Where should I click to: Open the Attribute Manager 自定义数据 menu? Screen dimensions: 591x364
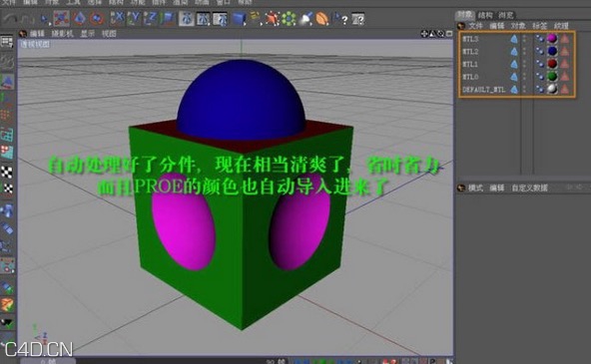click(529, 187)
